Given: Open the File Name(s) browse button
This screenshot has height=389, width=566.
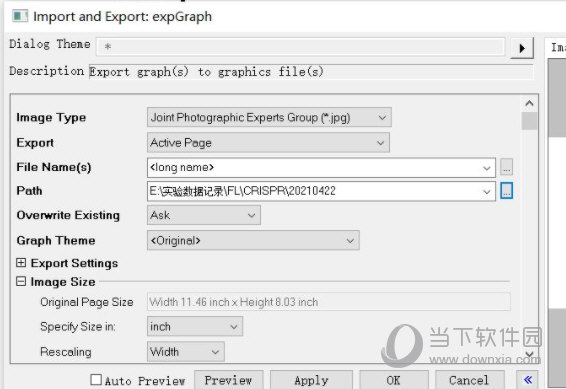Looking at the screenshot, I should pos(506,167).
